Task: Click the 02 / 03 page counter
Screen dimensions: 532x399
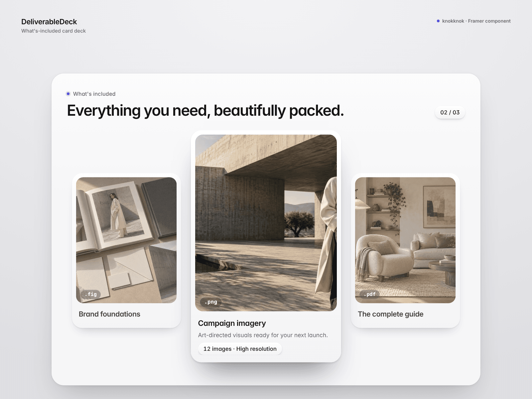Action: click(x=450, y=112)
